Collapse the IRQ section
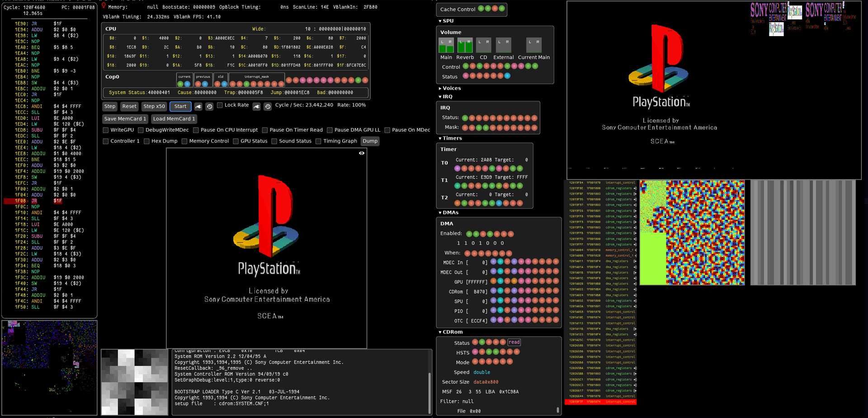Screen dimensions: 868x418 point(445,96)
